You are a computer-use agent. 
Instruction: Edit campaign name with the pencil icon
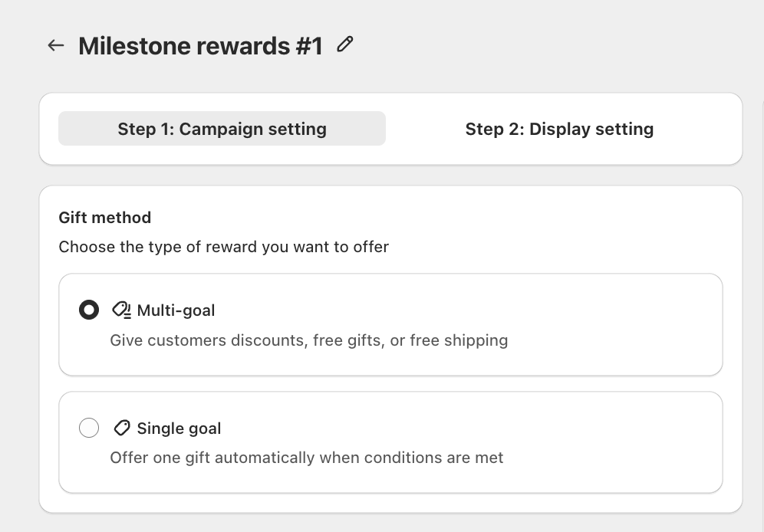[x=345, y=44]
